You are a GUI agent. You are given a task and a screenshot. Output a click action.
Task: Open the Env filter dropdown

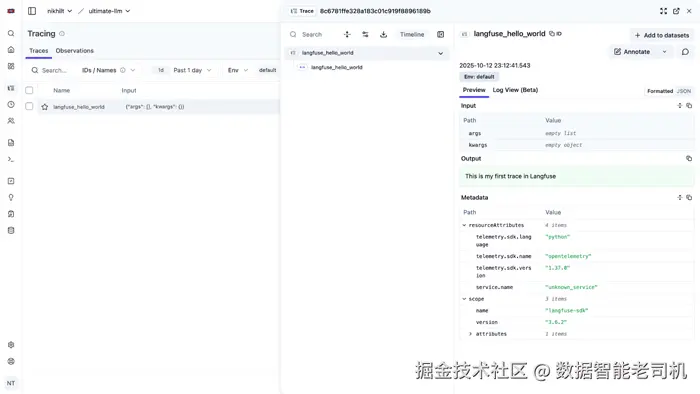238,70
